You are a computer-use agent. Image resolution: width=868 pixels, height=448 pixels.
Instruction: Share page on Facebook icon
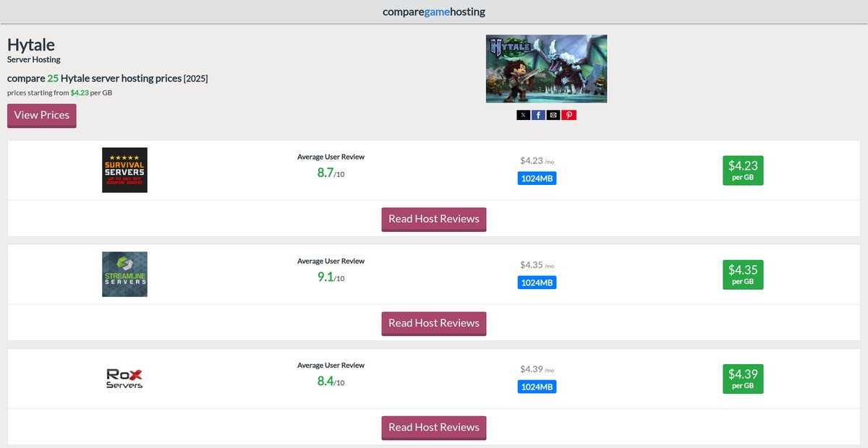538,115
